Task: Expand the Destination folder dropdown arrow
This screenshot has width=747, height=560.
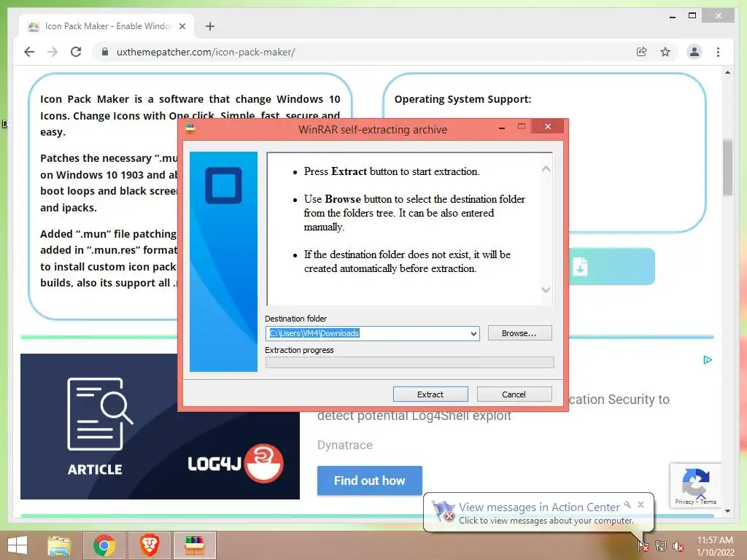Action: pos(473,333)
